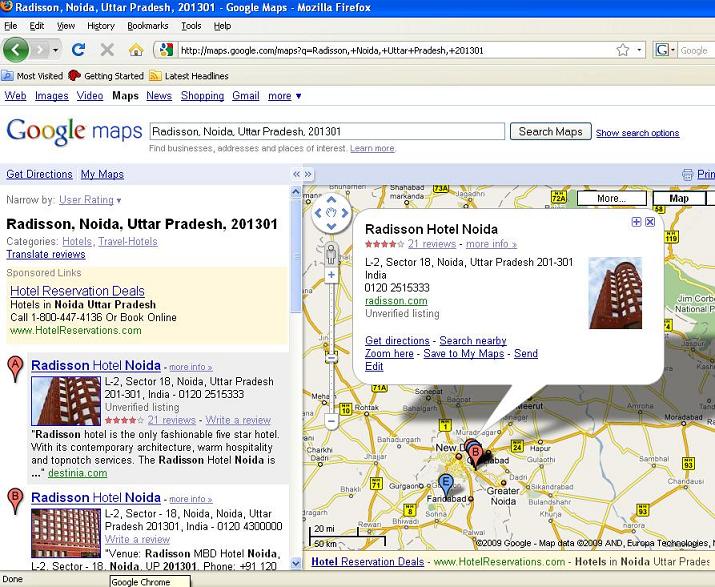Go to Firefox Home page

tap(135, 49)
